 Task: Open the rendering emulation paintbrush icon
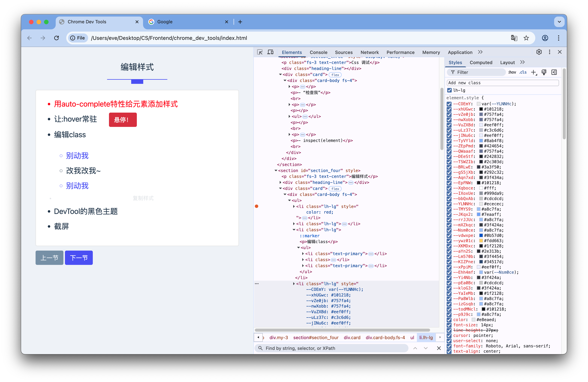click(x=544, y=72)
